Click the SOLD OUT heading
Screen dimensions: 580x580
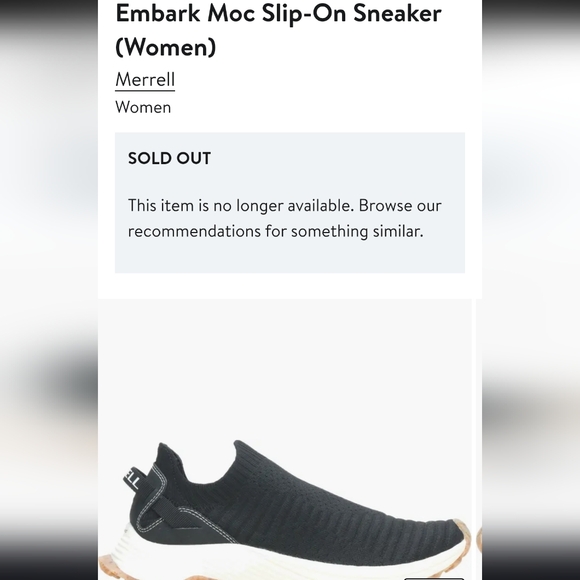click(x=169, y=158)
